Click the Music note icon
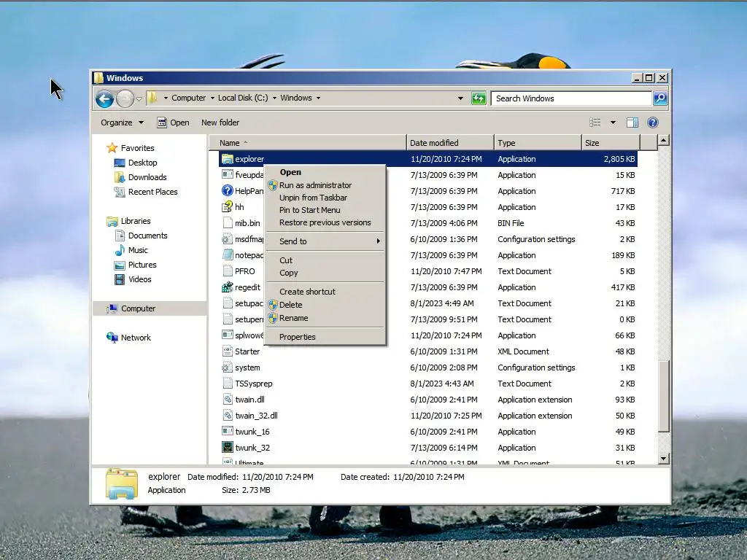Screen dimensions: 747x560 click(120, 250)
